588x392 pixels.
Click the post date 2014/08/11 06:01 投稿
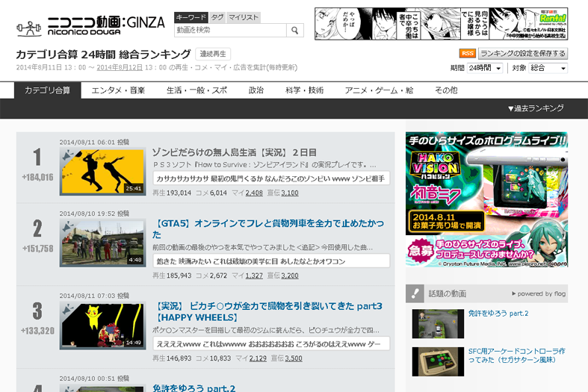tap(94, 142)
